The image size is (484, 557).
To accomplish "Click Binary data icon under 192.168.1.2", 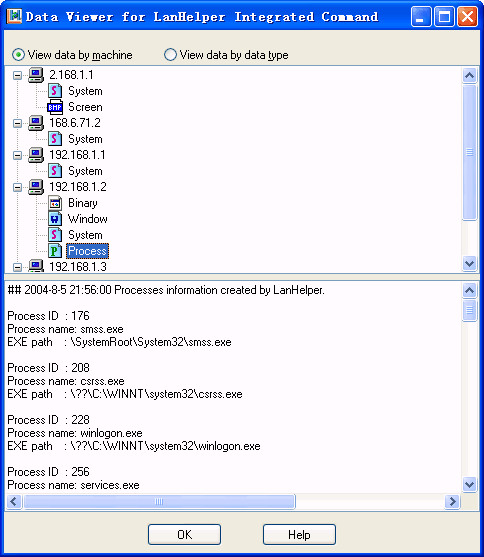I will click(55, 203).
